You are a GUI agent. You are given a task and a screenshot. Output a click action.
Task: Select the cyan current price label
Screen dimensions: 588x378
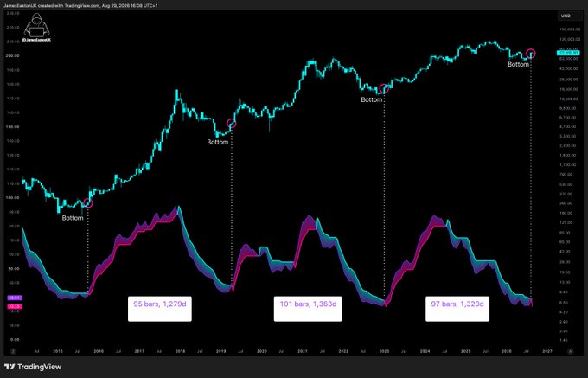[x=569, y=54]
